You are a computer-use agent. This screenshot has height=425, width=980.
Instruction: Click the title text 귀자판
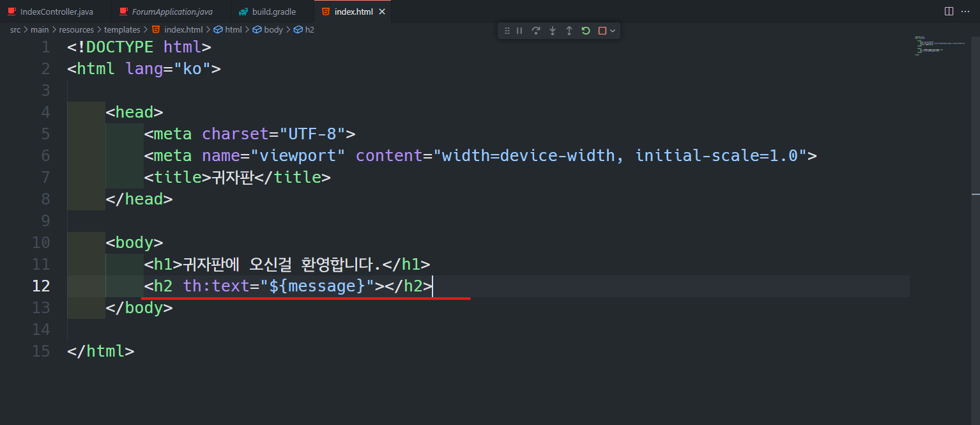pyautogui.click(x=233, y=178)
